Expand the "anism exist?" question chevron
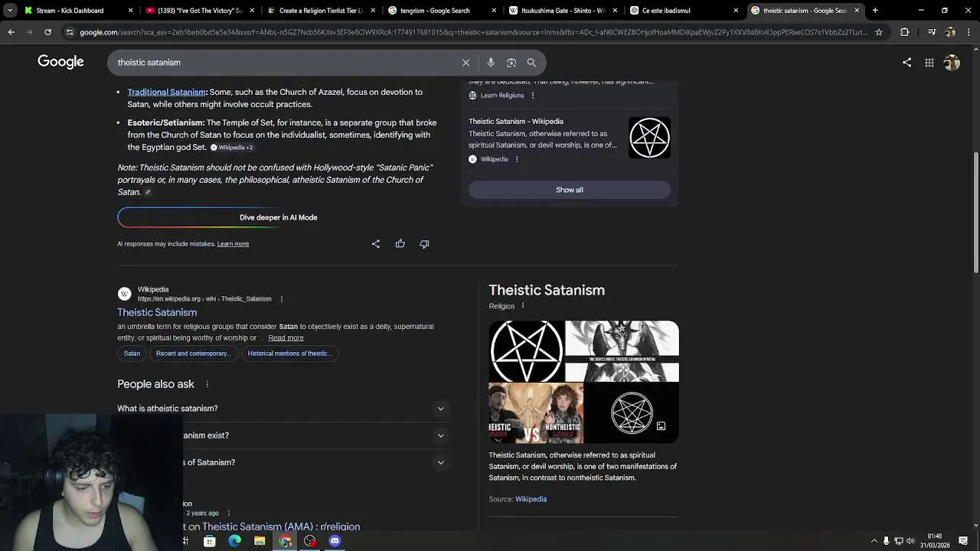The height and width of the screenshot is (551, 980). pos(440,435)
